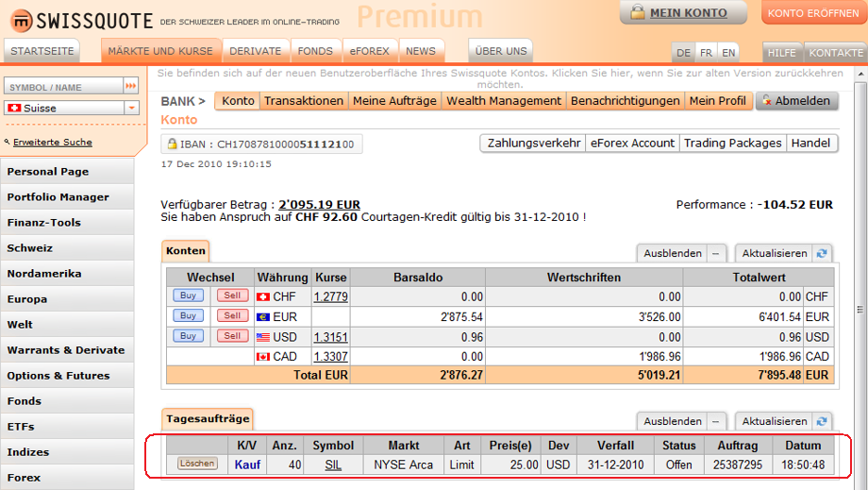Screen dimensions: 868x490
Task: Open the Fonds top navigation tab
Action: click(315, 51)
